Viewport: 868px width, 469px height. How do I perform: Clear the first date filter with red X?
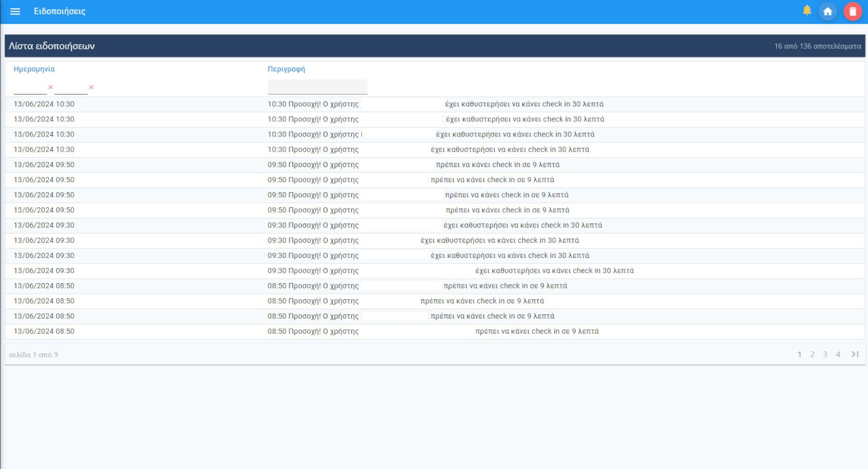click(x=51, y=88)
